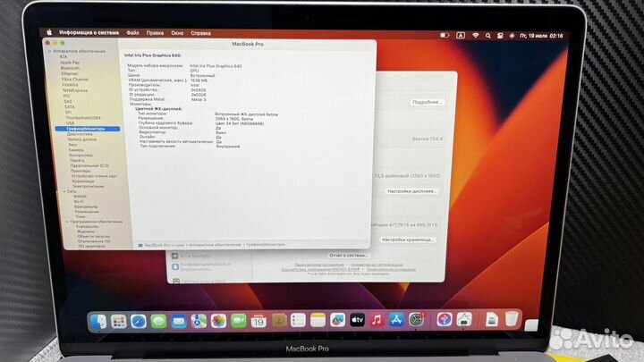
Task: Select Принтеры in the sidebar
Action: pyautogui.click(x=80, y=171)
